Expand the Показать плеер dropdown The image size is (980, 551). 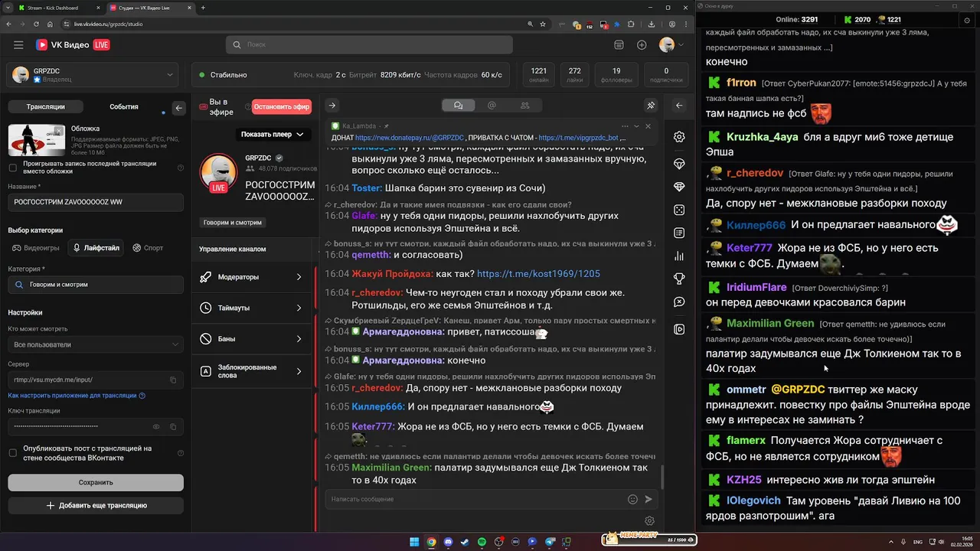pos(273,135)
